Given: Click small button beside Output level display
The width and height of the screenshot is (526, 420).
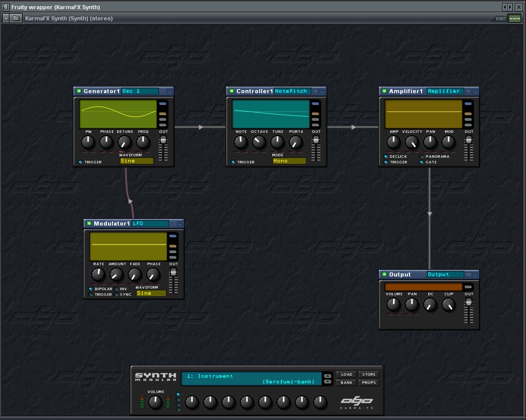Looking at the screenshot, I should tap(468, 287).
